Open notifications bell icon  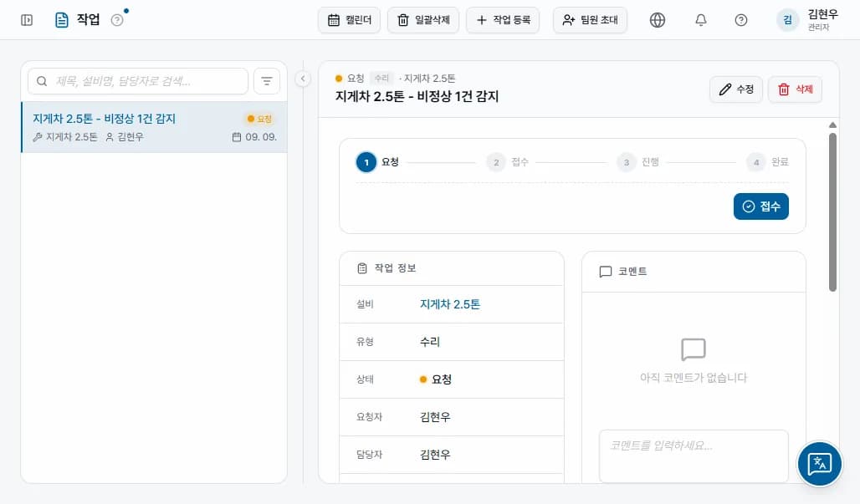[700, 20]
